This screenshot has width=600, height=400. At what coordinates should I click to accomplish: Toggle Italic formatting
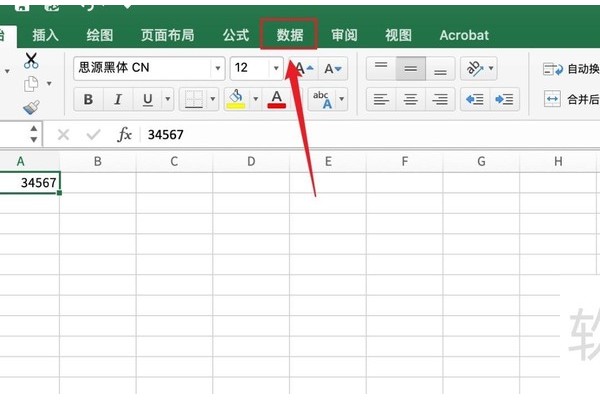click(x=118, y=100)
